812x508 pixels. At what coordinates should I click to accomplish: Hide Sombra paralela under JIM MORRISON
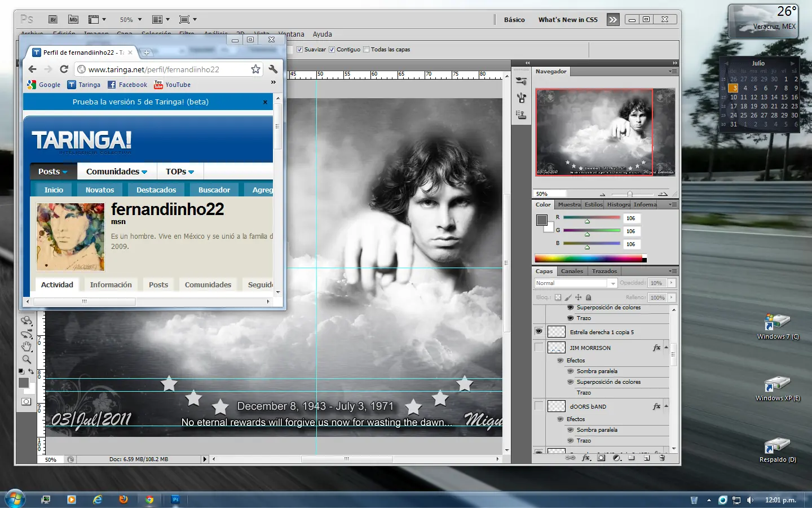pos(570,371)
